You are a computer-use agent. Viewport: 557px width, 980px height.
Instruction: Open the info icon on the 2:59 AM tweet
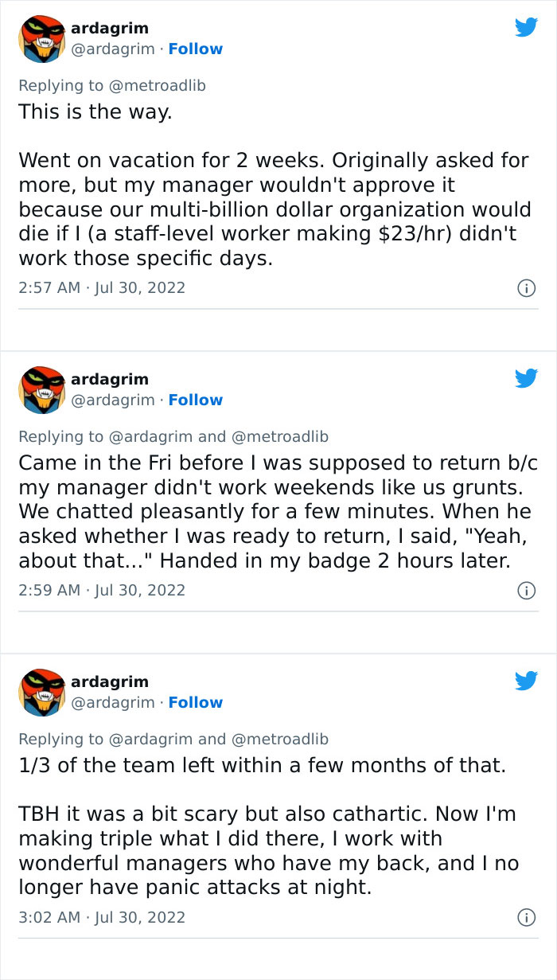point(528,591)
